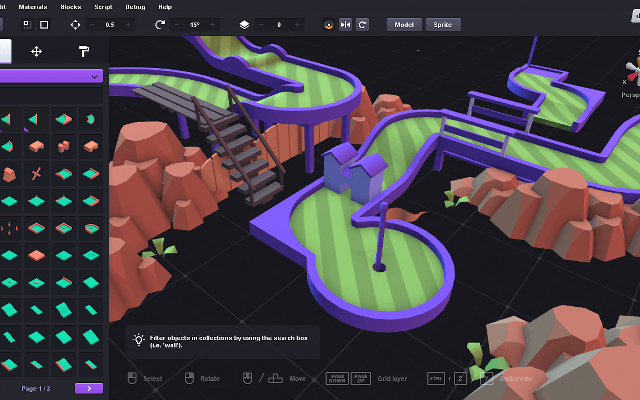
Task: Select the orange rock block thumbnail
Action: tap(9, 174)
